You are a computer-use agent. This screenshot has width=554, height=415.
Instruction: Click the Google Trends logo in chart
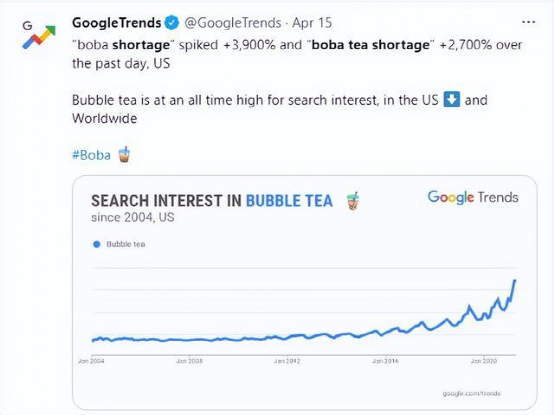click(x=473, y=197)
